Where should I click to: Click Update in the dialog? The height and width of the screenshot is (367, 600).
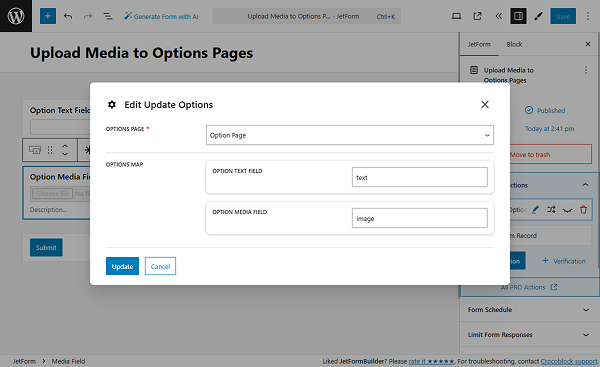[x=122, y=266]
